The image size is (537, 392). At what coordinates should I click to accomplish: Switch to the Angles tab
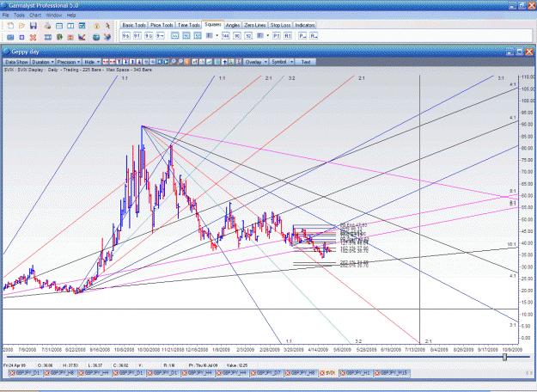click(233, 25)
